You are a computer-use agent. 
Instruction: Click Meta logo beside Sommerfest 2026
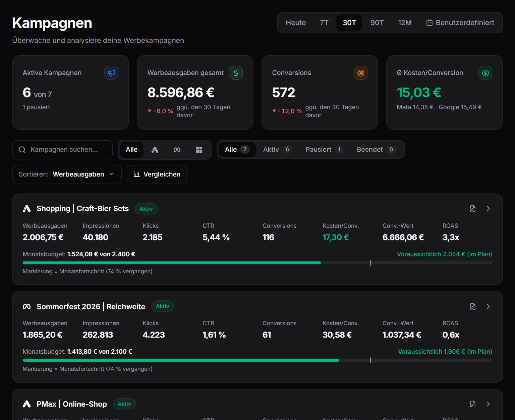pyautogui.click(x=27, y=306)
